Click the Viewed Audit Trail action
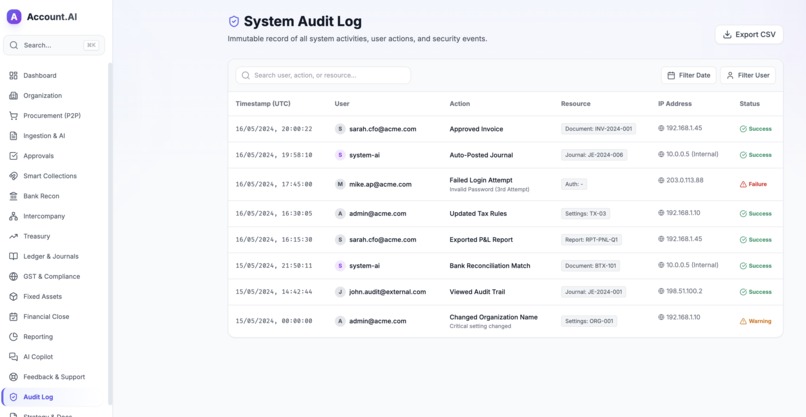The width and height of the screenshot is (806, 417). pos(477,292)
